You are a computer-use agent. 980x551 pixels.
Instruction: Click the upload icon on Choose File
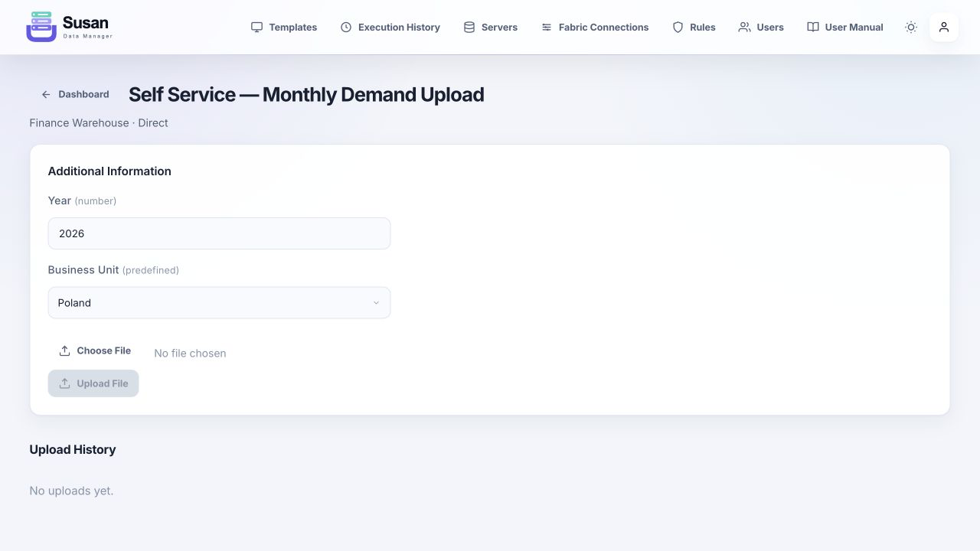pos(64,350)
